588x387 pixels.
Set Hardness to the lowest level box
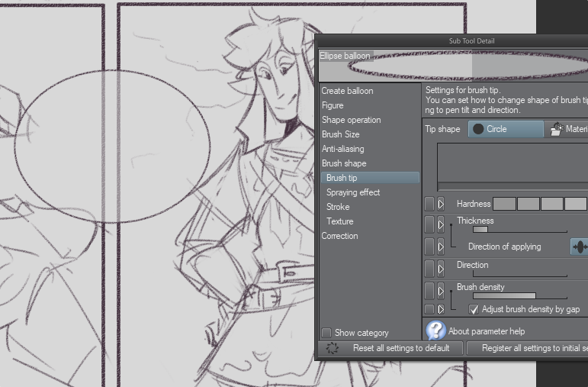tap(504, 204)
